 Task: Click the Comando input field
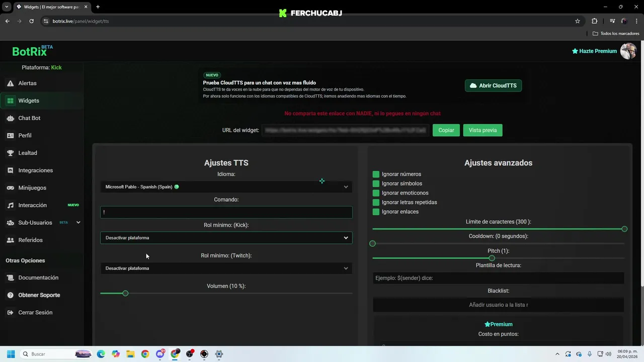226,212
